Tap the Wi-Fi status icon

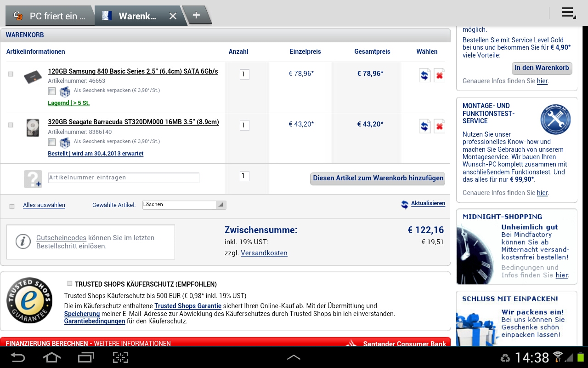[x=558, y=357]
